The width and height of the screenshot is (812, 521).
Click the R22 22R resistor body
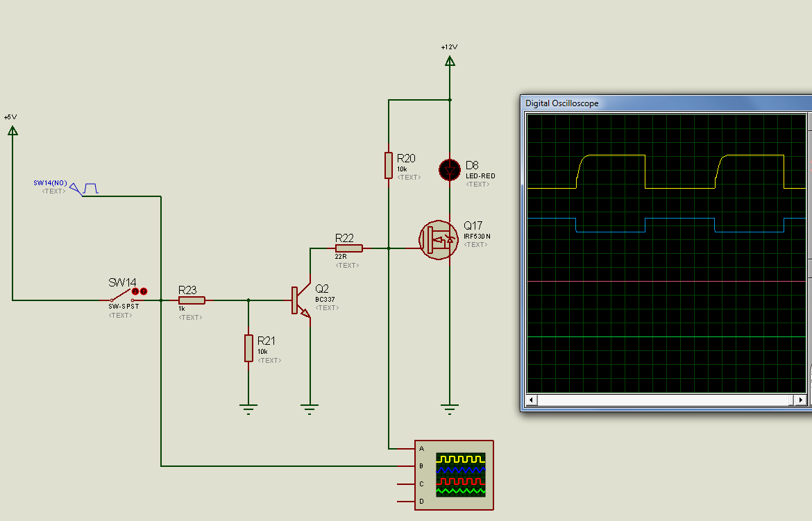[348, 248]
